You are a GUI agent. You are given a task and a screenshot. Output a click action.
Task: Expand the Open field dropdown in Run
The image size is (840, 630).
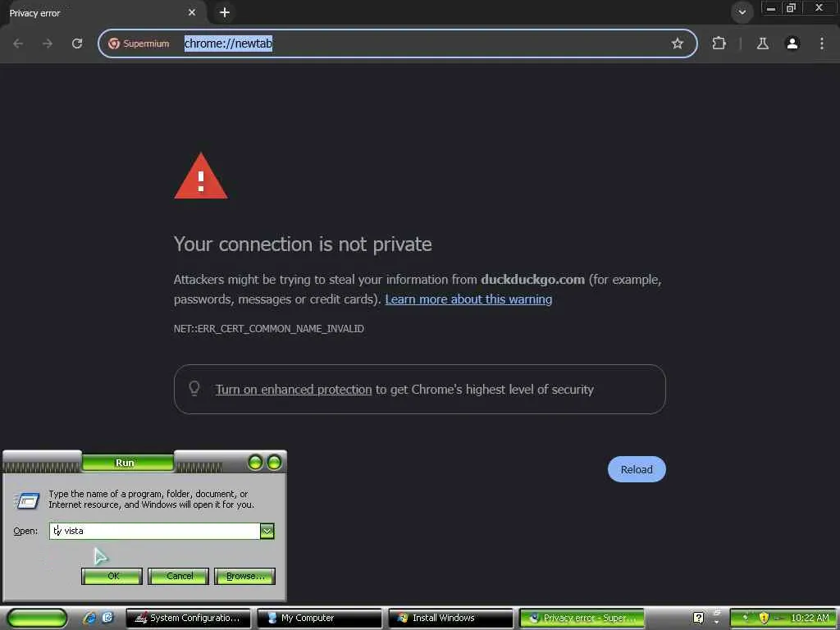tap(267, 531)
